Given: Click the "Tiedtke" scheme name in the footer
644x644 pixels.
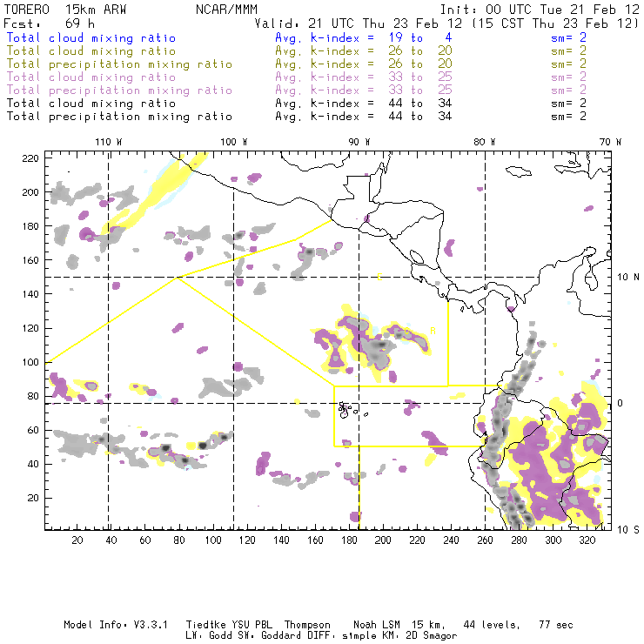Looking at the screenshot, I should click(x=205, y=625).
